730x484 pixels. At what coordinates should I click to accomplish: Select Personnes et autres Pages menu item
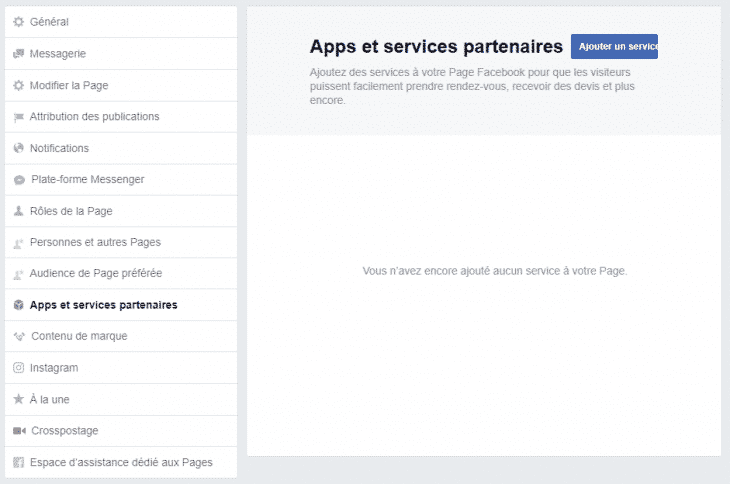(x=95, y=242)
